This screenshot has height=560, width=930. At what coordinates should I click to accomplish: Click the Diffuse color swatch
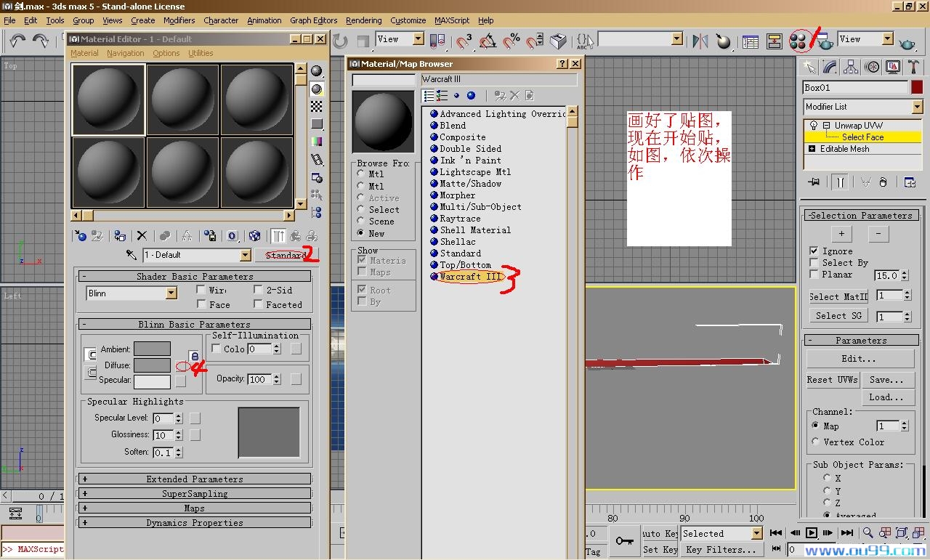(152, 365)
